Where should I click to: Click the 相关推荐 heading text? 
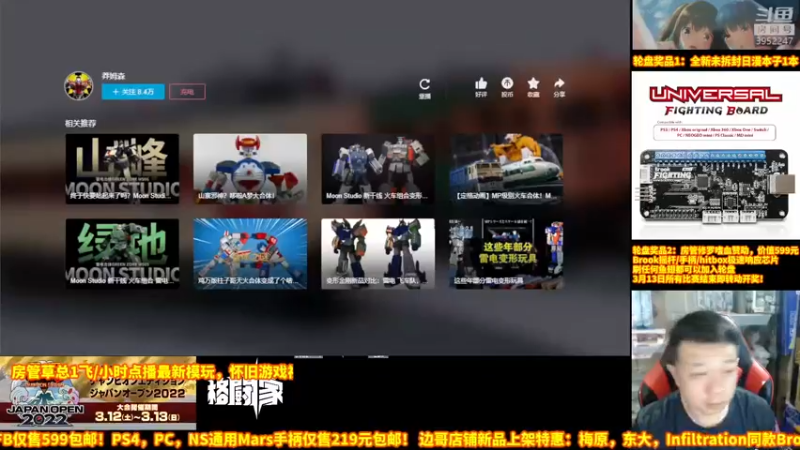pos(80,123)
